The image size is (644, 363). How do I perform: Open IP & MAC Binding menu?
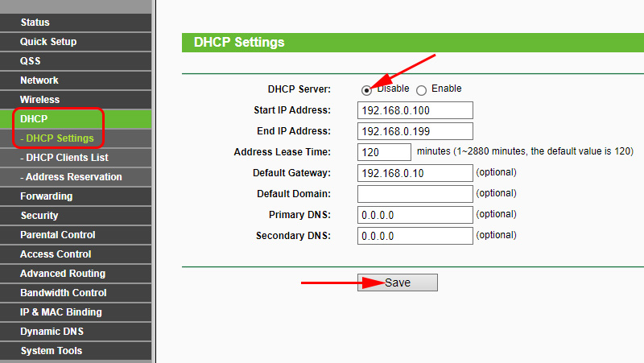(x=61, y=312)
